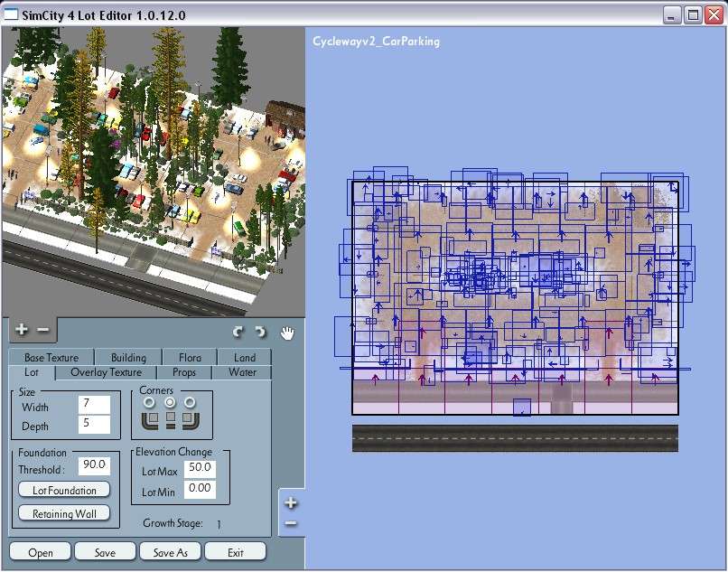728x572 pixels.
Task: Click the straight middle icon under Corners
Action: tap(171, 420)
